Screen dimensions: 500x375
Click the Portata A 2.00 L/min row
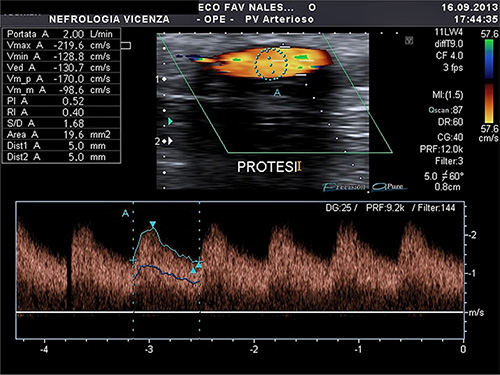pyautogui.click(x=61, y=34)
